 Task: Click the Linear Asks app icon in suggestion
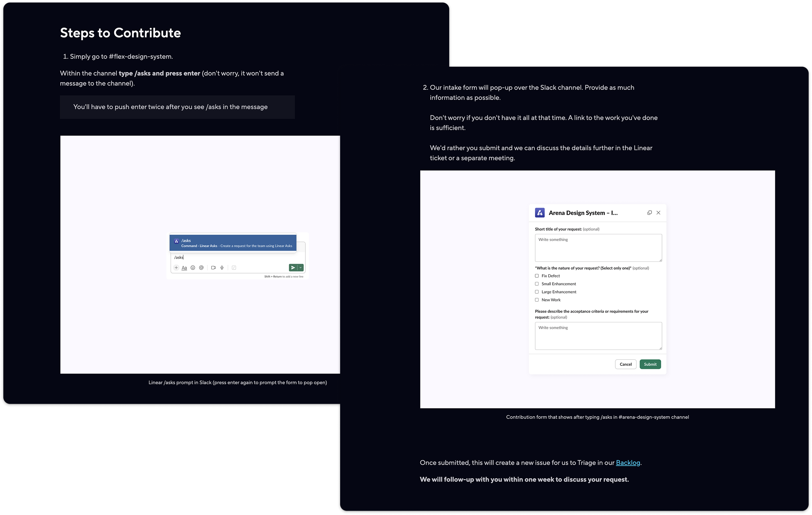[176, 241]
